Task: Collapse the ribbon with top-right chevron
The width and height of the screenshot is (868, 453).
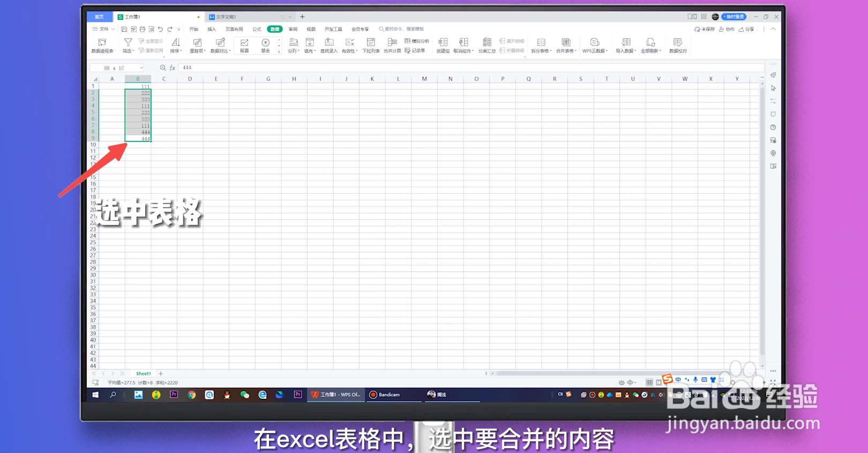Action: click(773, 29)
